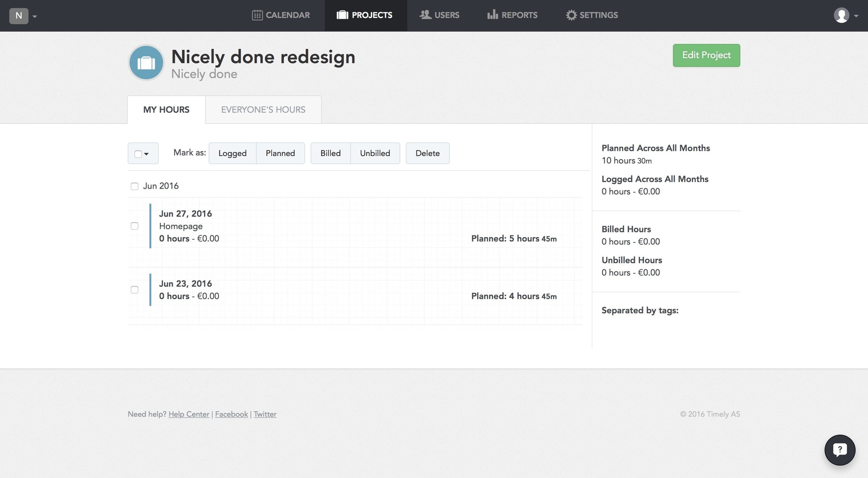Click 'Separated by tags:' label
This screenshot has height=478, width=868.
click(x=640, y=310)
